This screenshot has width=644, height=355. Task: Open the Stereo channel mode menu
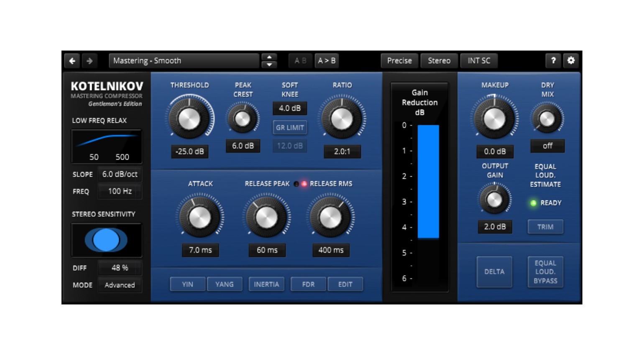pyautogui.click(x=439, y=61)
